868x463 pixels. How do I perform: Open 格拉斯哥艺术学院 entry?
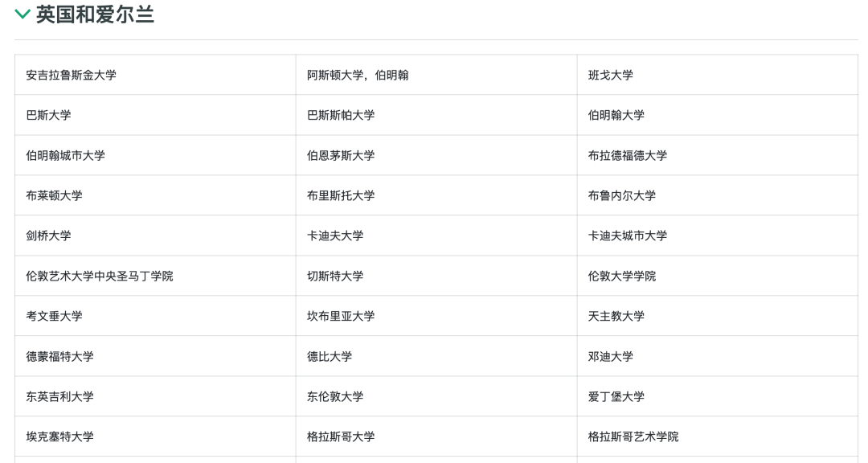tap(633, 436)
